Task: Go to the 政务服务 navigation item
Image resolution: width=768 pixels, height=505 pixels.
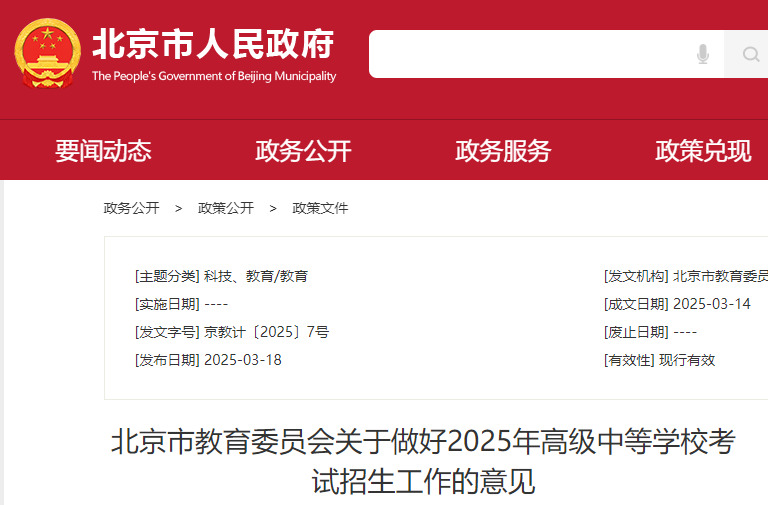Action: 503,151
